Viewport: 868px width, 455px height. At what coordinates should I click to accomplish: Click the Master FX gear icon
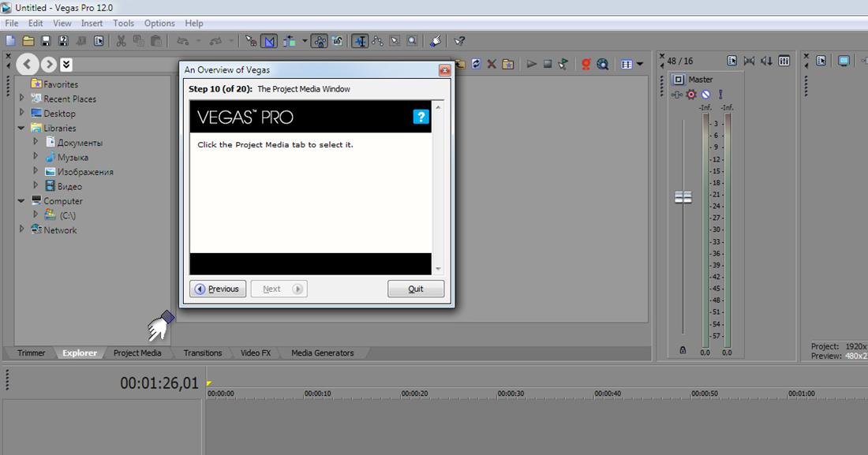tap(691, 95)
